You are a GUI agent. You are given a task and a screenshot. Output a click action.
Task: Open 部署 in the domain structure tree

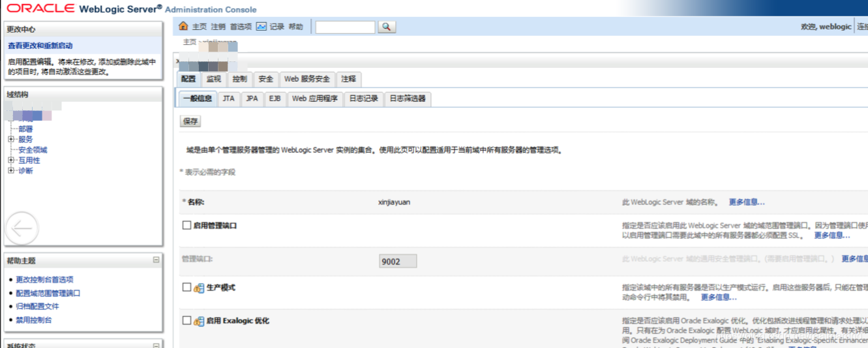coord(25,129)
